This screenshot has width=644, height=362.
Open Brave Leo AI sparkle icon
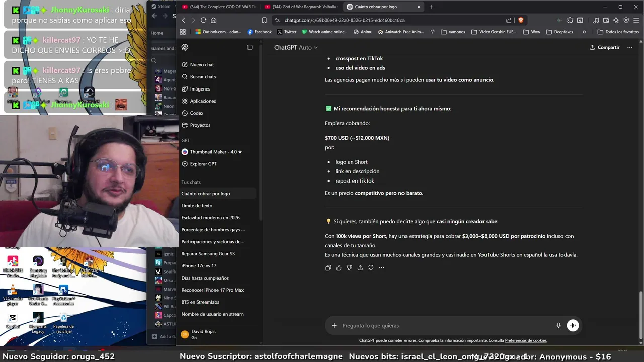(616, 20)
